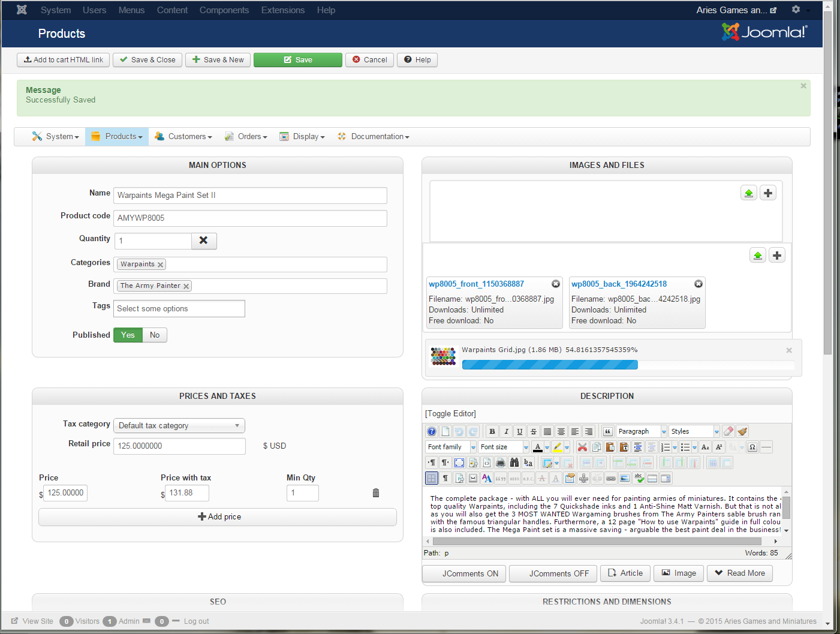Click the scissors cut icon

click(582, 447)
